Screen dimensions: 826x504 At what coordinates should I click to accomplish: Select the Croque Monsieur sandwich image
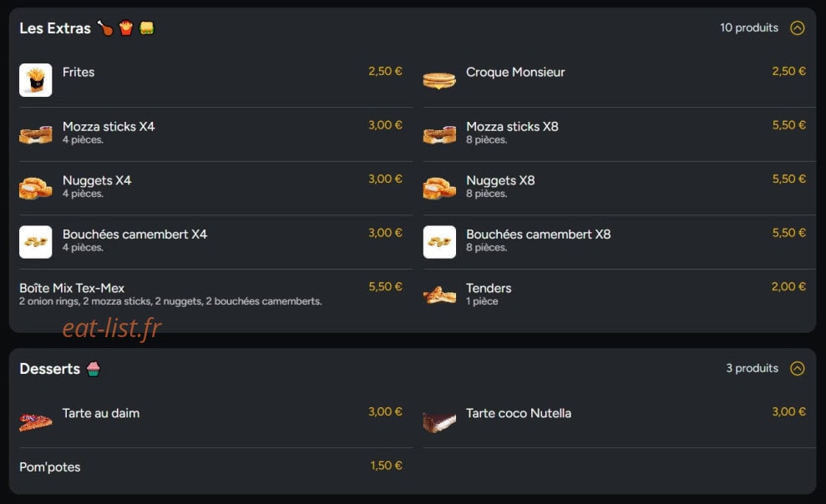[x=439, y=80]
